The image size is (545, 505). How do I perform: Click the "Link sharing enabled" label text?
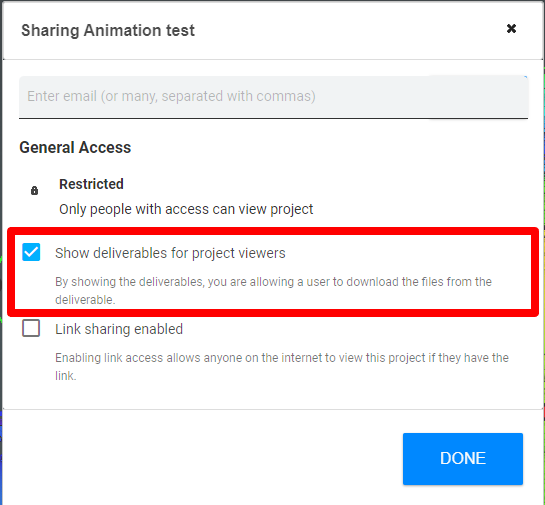[119, 329]
